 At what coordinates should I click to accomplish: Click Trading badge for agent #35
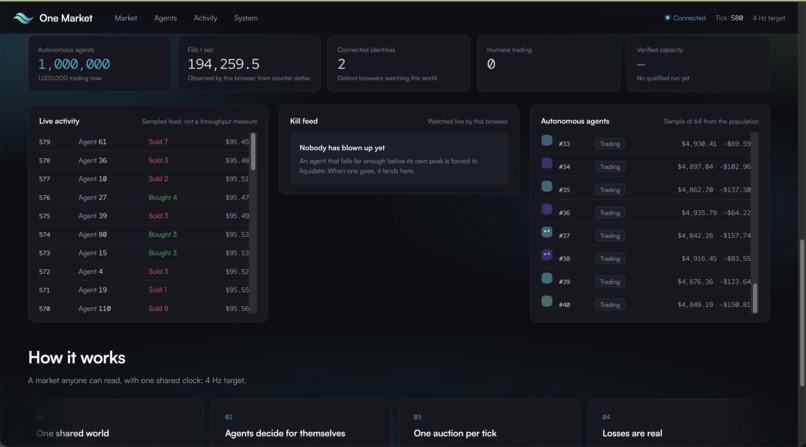click(610, 190)
